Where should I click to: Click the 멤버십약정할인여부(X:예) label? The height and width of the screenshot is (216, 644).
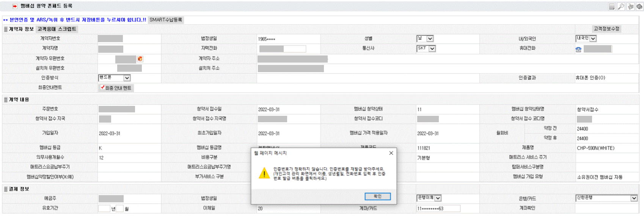pyautogui.click(x=50, y=177)
